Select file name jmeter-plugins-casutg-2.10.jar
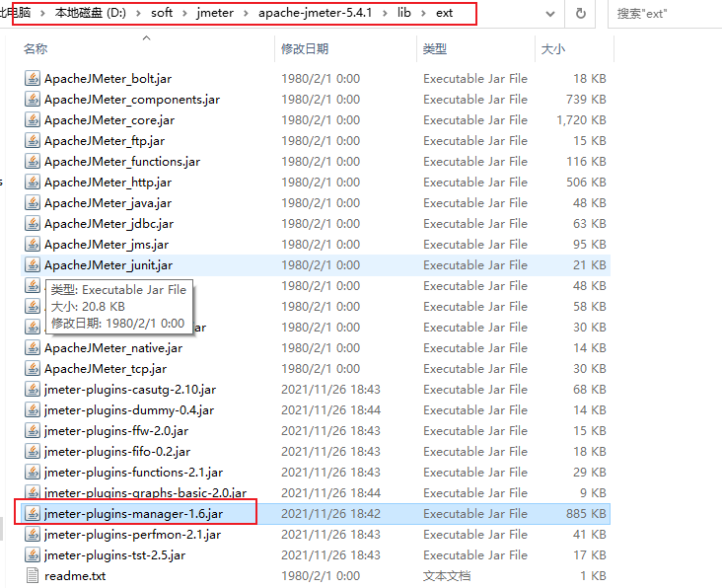This screenshot has width=722, height=588. pos(130,390)
